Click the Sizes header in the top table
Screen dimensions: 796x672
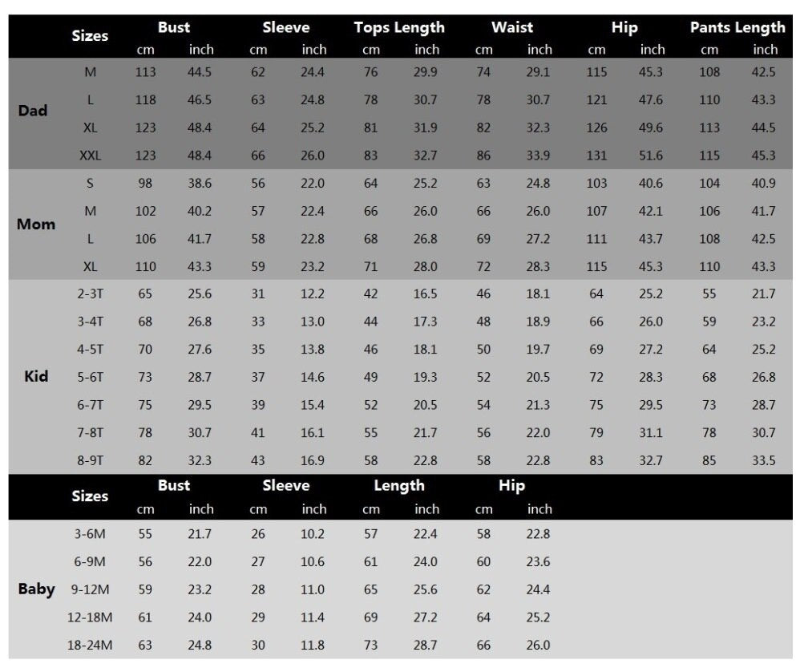coord(90,36)
